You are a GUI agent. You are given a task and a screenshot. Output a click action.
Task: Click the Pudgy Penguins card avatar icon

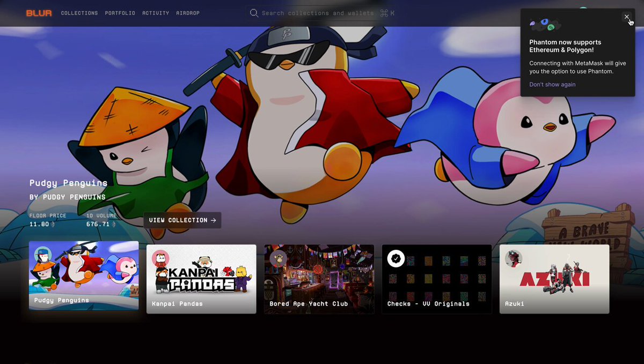tap(43, 255)
